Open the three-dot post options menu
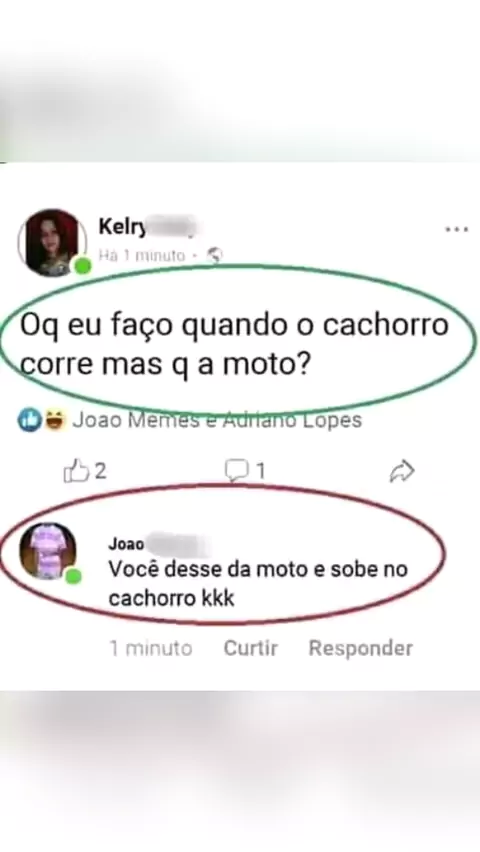 click(x=457, y=230)
